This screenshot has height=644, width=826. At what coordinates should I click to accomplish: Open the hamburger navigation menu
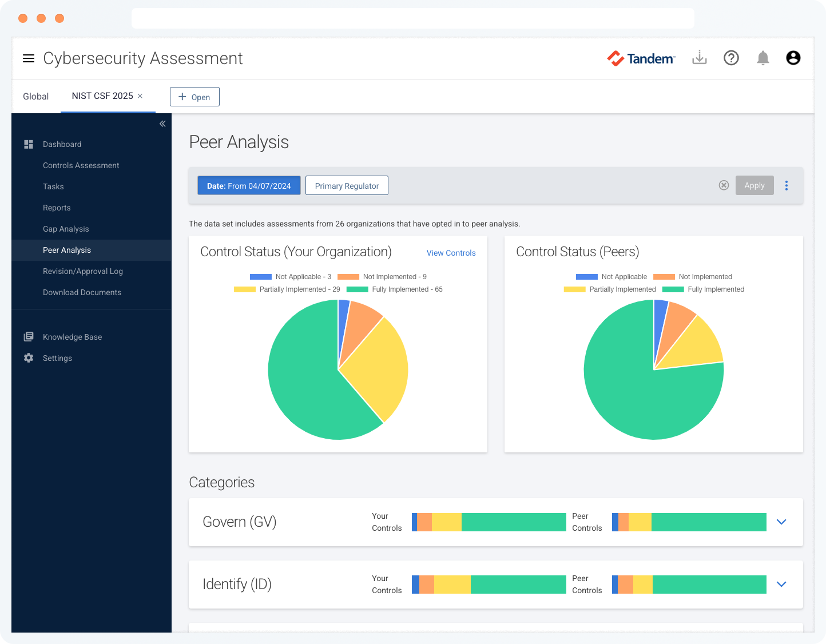pyautogui.click(x=29, y=58)
